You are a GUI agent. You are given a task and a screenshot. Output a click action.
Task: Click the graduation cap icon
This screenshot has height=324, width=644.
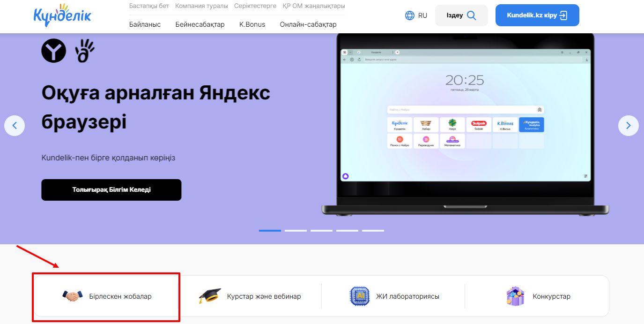[x=209, y=296]
